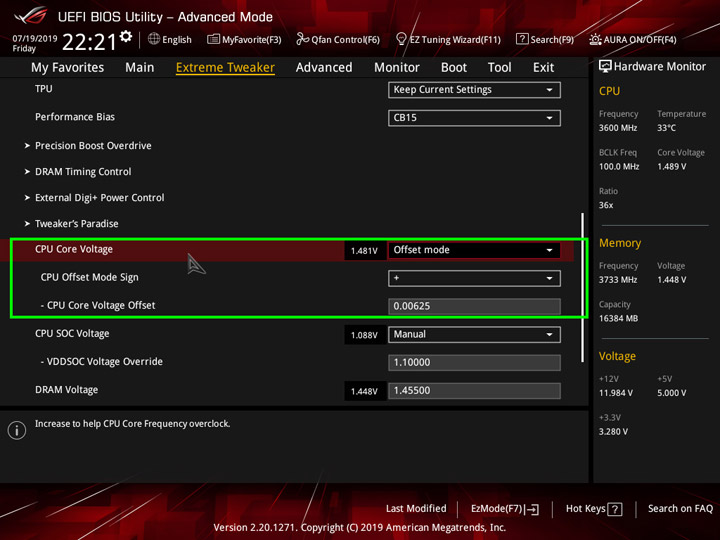The height and width of the screenshot is (540, 720).
Task: Select the TPU label
Action: coord(44,89)
